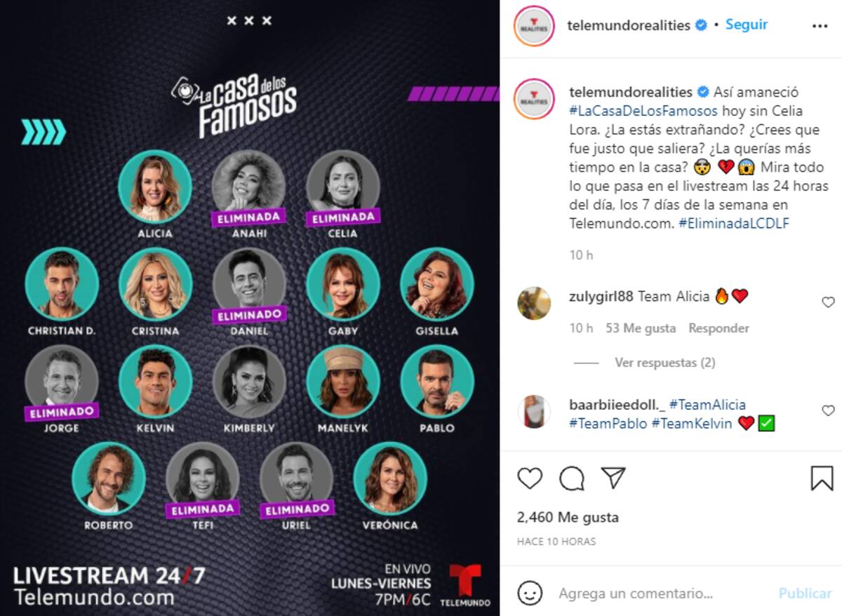The width and height of the screenshot is (842, 616).
Task: Share the post via paper plane icon
Action: click(x=613, y=478)
